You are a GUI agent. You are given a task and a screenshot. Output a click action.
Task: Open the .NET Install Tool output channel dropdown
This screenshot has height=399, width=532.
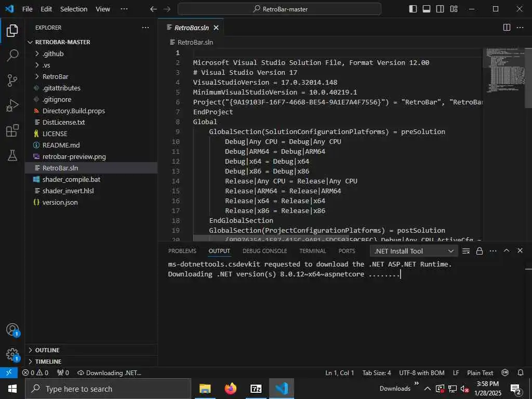414,251
